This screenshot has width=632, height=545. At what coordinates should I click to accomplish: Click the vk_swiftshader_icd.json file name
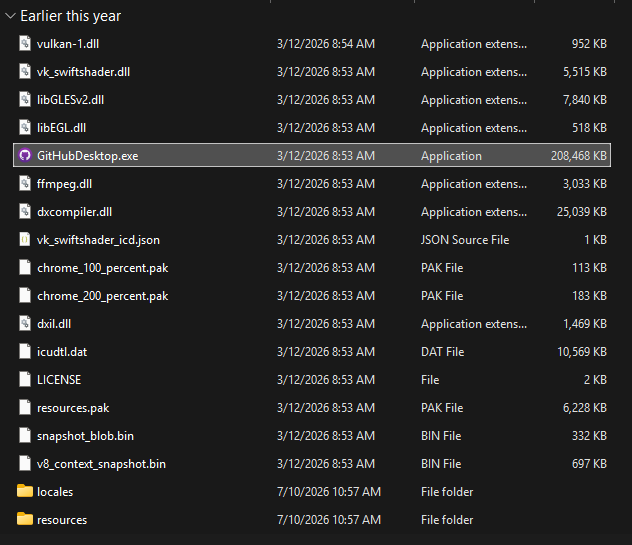[98, 240]
